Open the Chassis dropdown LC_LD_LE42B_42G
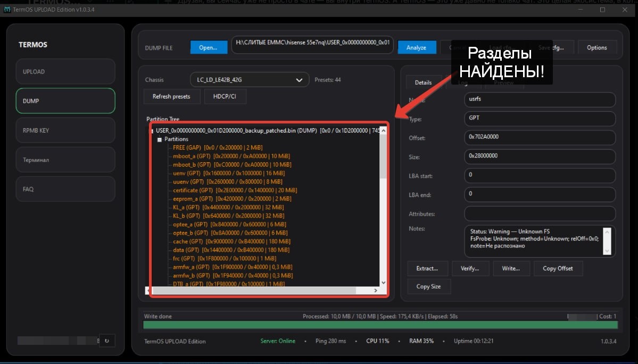The height and width of the screenshot is (364, 638). point(250,80)
